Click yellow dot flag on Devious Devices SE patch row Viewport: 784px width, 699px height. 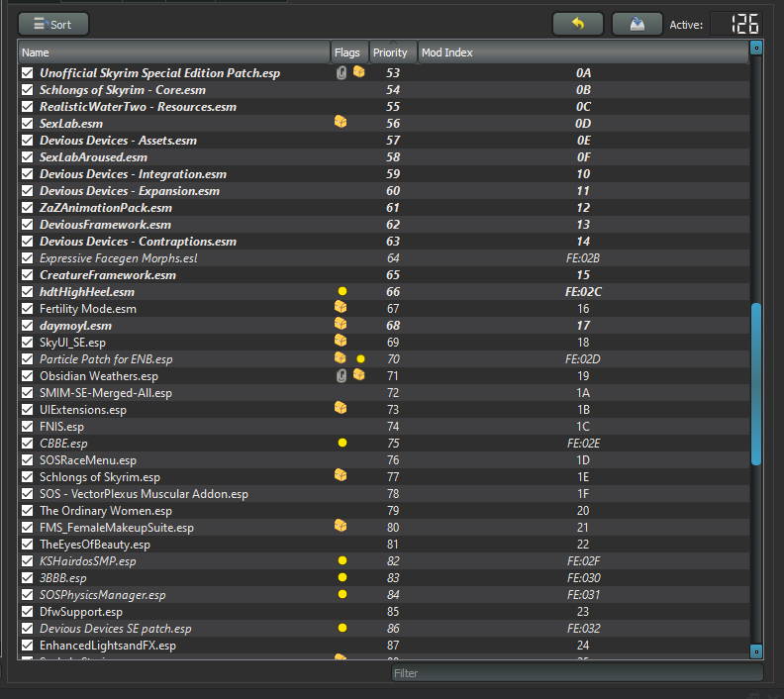click(343, 628)
